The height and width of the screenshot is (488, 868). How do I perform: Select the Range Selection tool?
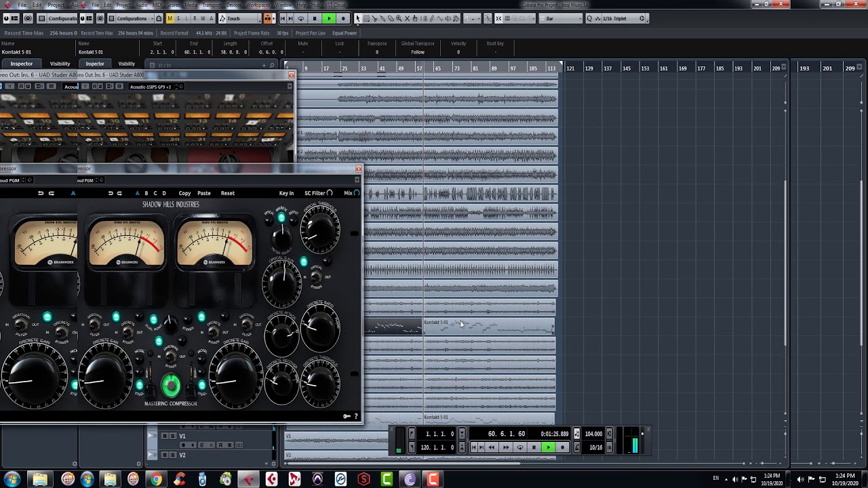[366, 18]
